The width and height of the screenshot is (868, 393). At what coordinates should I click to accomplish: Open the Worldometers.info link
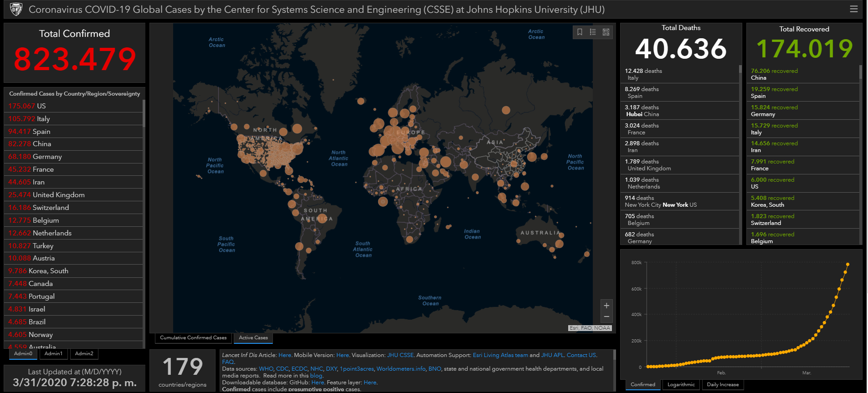pyautogui.click(x=401, y=369)
